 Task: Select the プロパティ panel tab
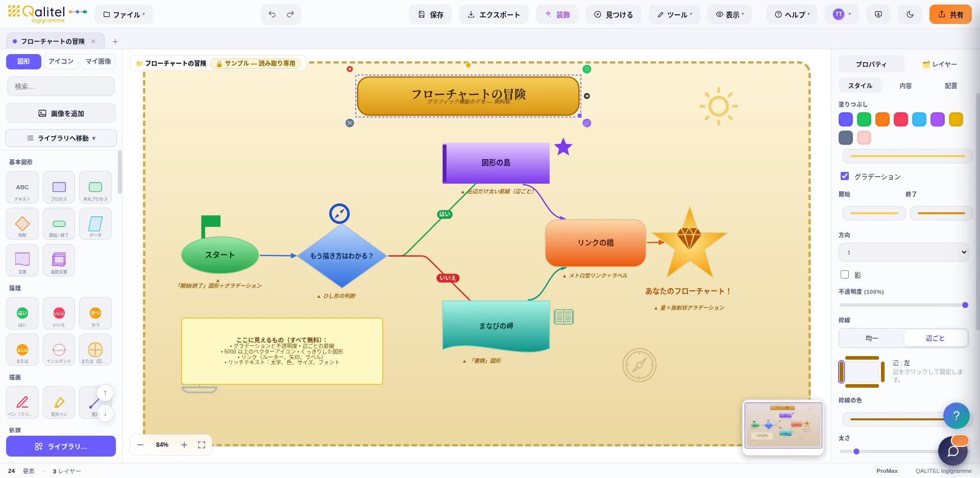click(871, 64)
